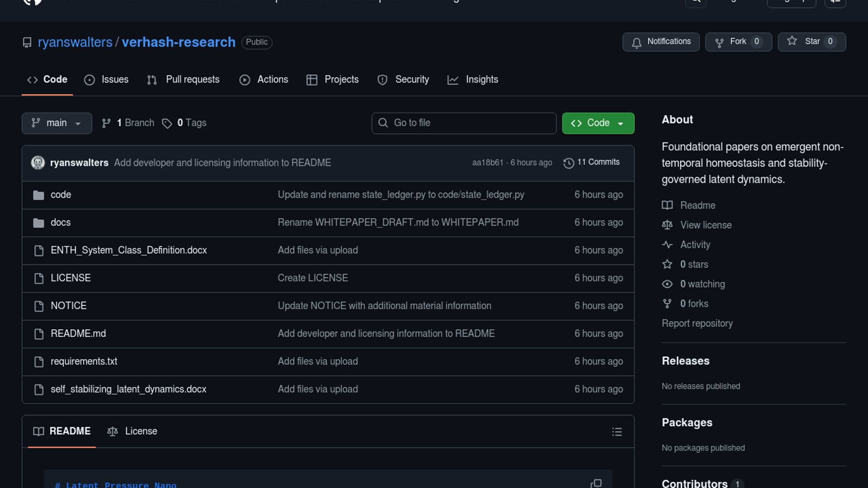Viewport: 868px width, 488px height.
Task: Click the Go to file search field
Action: point(464,123)
